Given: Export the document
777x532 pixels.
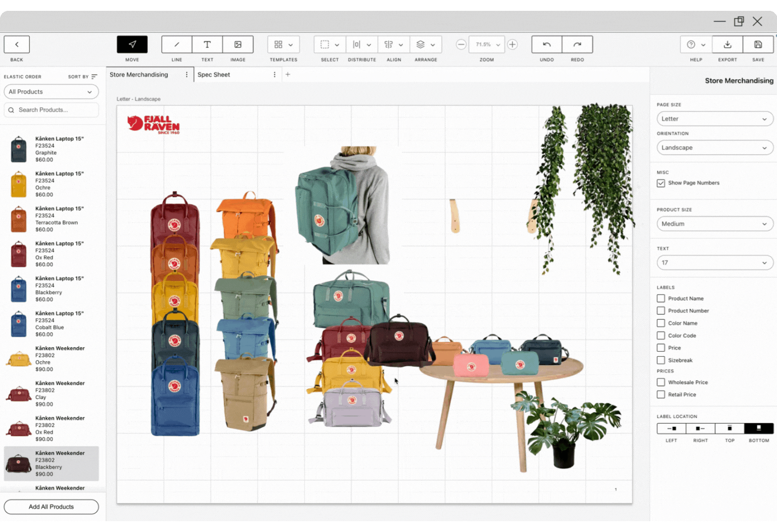Looking at the screenshot, I should coord(727,44).
